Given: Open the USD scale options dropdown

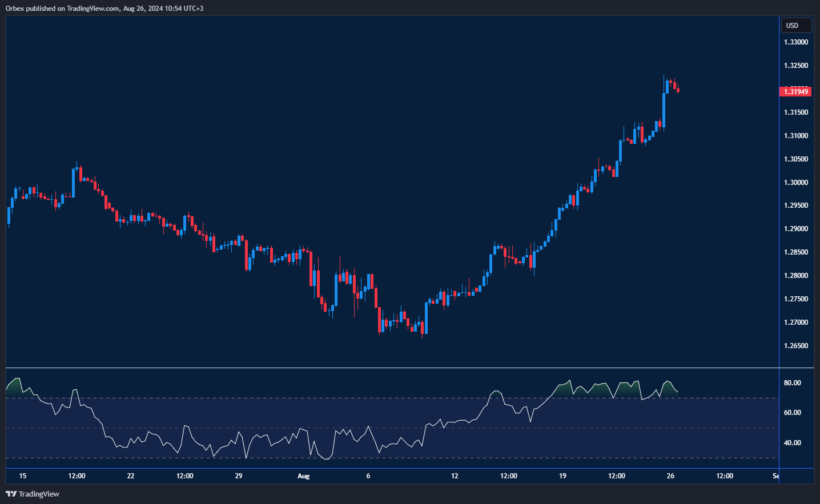Looking at the screenshot, I should point(795,25).
